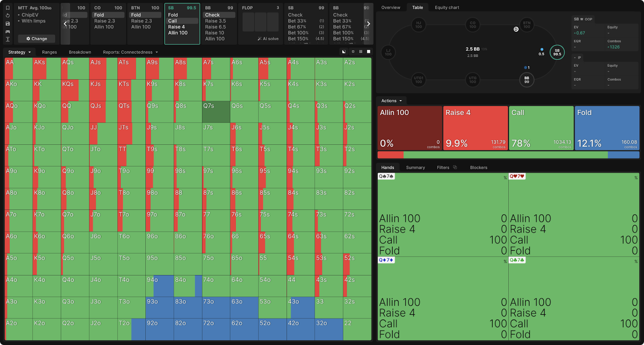This screenshot has width=644, height=345.
Task: Open the Reports: Connectedness dropdown
Action: (130, 52)
